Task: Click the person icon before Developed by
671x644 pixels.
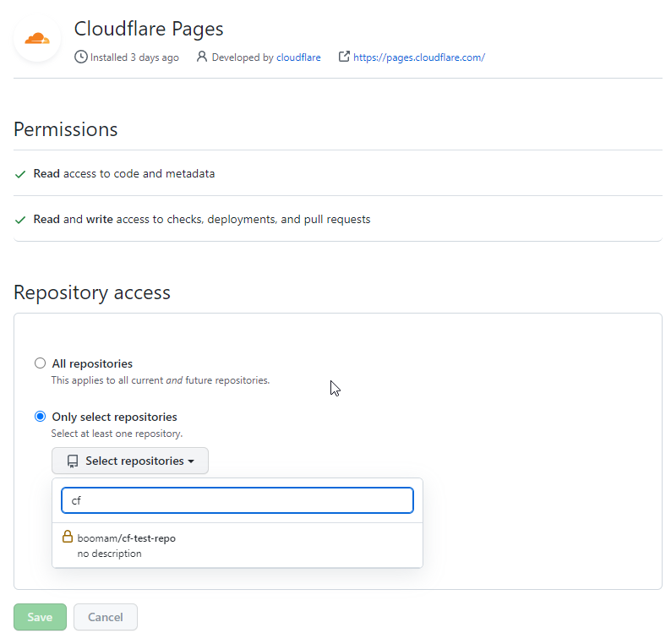Action: click(202, 57)
